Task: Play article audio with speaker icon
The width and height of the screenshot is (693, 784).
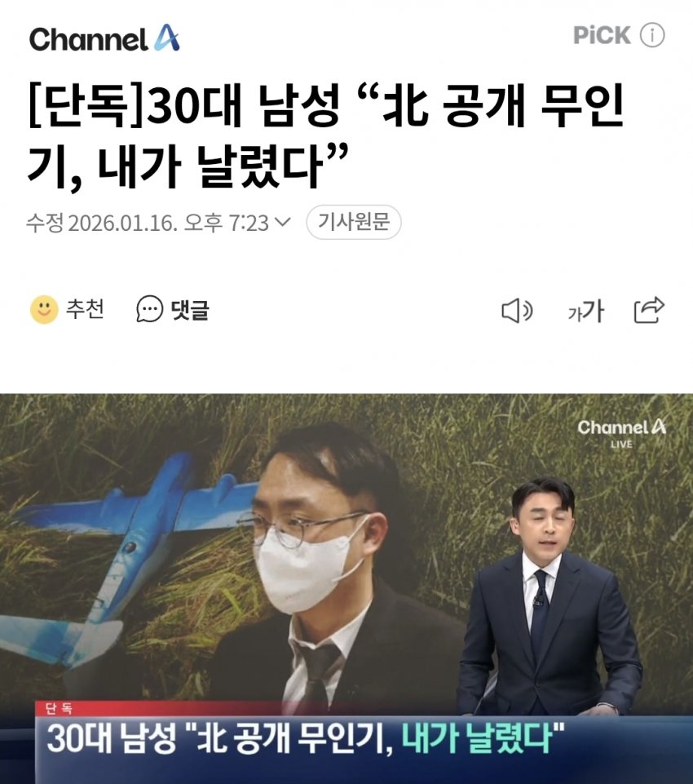Action: tap(517, 311)
